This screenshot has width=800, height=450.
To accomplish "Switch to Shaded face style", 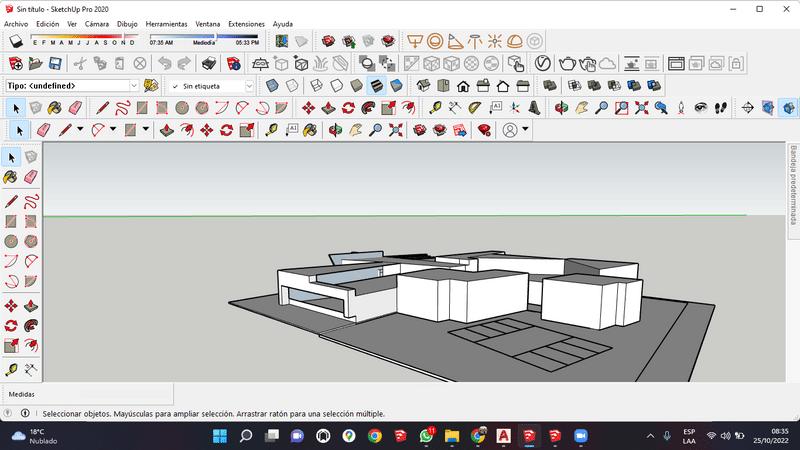I will pyautogui.click(x=356, y=86).
